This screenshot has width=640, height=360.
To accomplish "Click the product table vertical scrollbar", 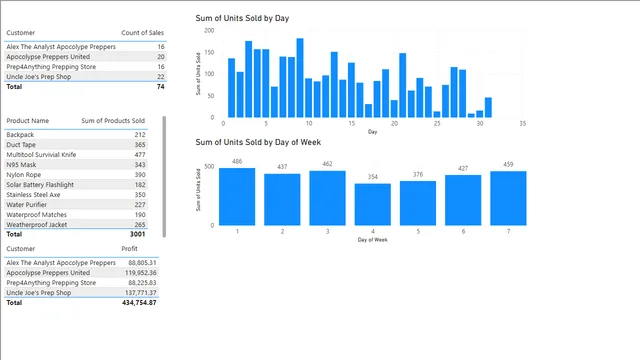I will (164, 176).
